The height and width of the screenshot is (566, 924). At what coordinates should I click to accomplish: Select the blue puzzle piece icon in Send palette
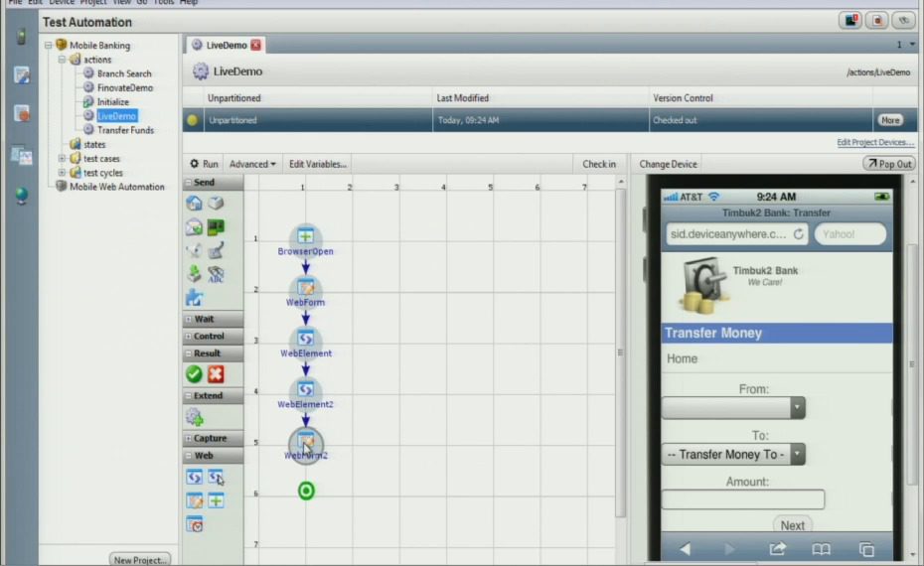click(194, 298)
